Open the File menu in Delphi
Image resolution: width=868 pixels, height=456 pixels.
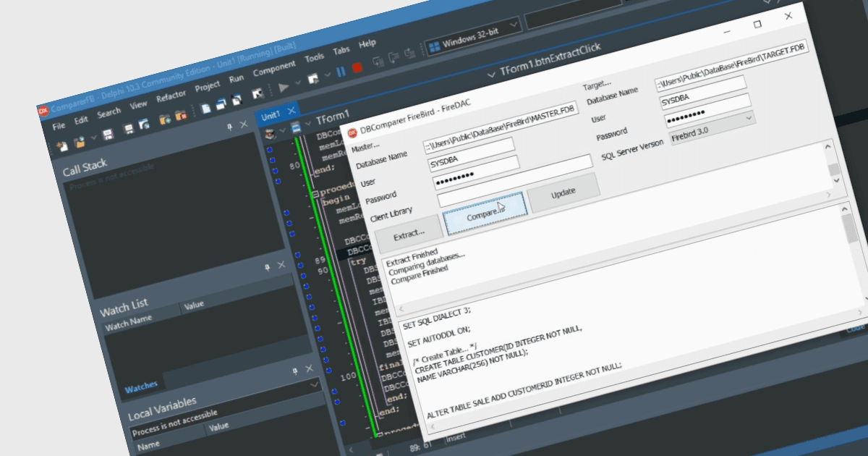pos(59,126)
